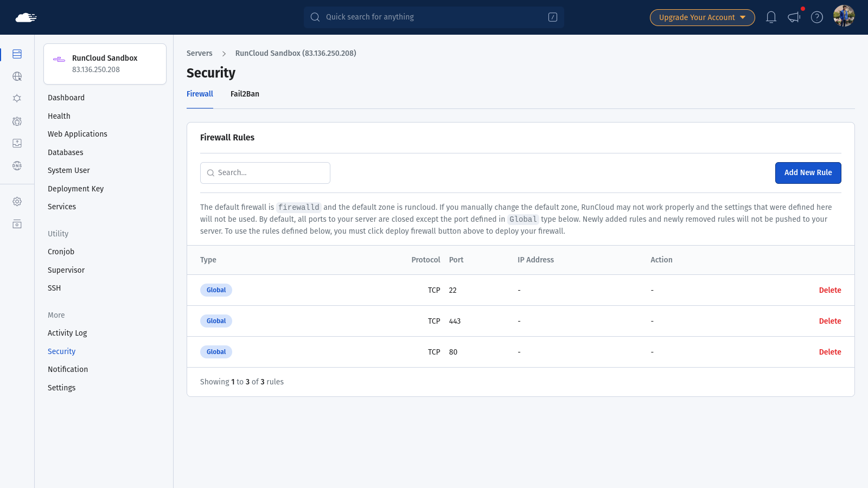The image size is (868, 488).
Task: Click Global badge in port 443 row
Action: [x=216, y=321]
